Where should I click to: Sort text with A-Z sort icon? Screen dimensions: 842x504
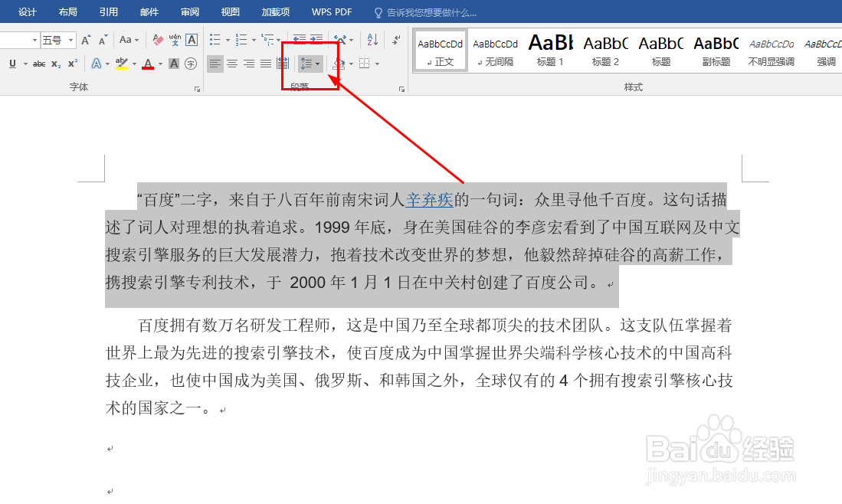[372, 40]
